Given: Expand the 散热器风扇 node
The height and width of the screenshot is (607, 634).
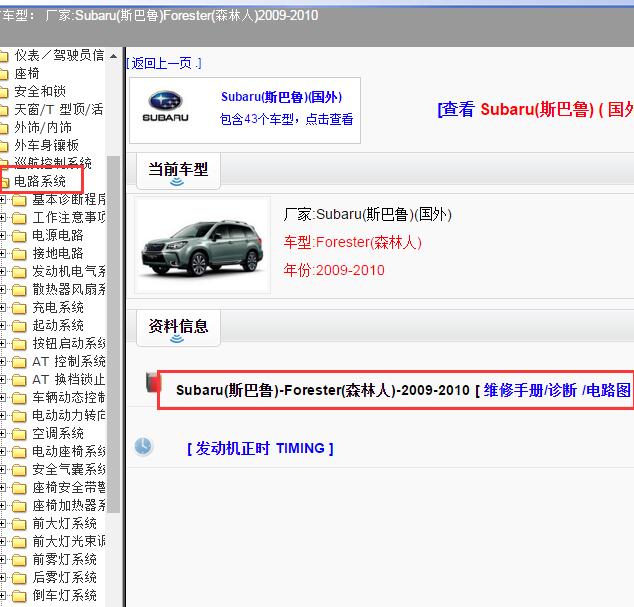Looking at the screenshot, I should tap(2, 290).
